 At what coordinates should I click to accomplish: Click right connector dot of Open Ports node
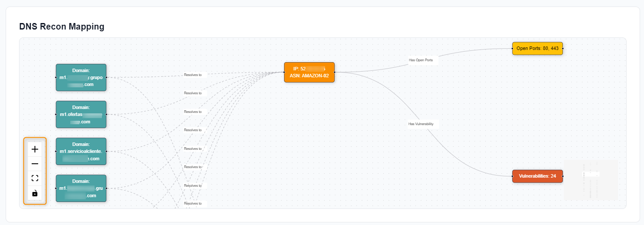(562, 48)
